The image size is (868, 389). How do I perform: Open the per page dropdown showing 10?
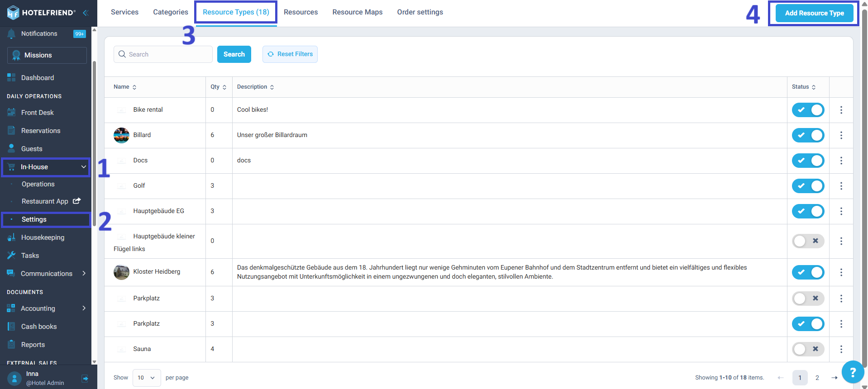[x=147, y=378]
